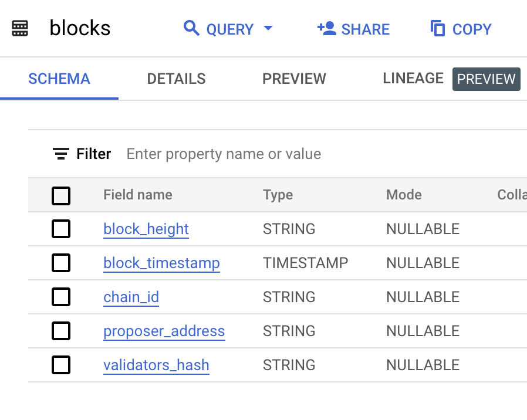Click the Query magnifier icon
The image size is (527, 420).
pos(191,28)
